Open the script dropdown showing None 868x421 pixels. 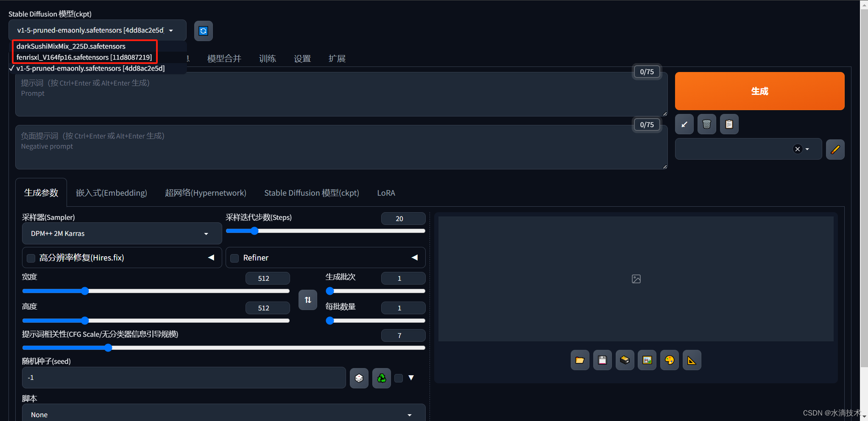click(223, 414)
